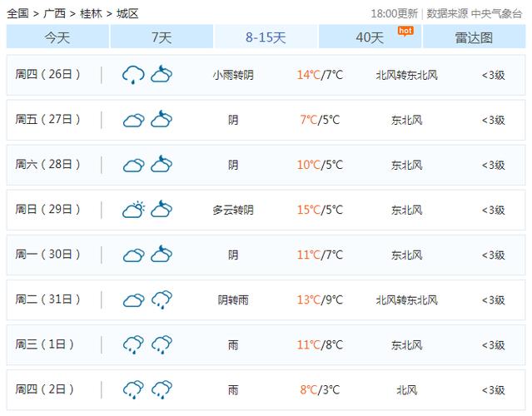The width and height of the screenshot is (532, 416).
Task: Open the 40天 forecast tab
Action: coord(370,37)
